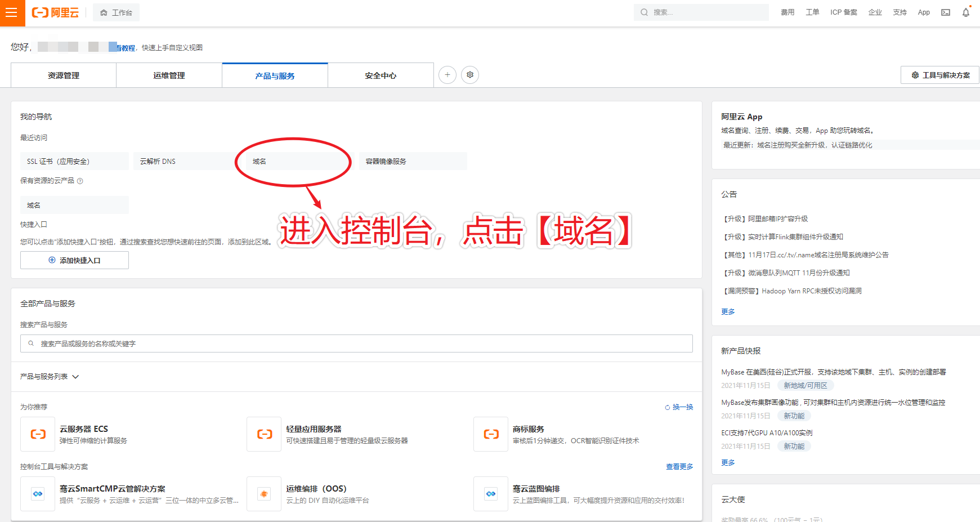Screen dimensions: 980x522
Task: Open 实时计算Flink集群组件升级通知 announcement
Action: (x=782, y=237)
